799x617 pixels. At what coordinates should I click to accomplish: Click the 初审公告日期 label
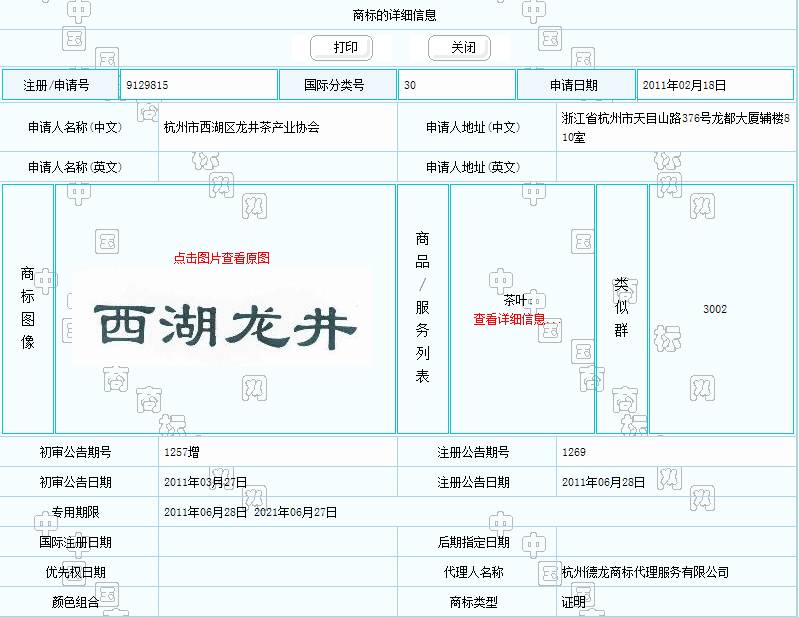click(x=75, y=482)
